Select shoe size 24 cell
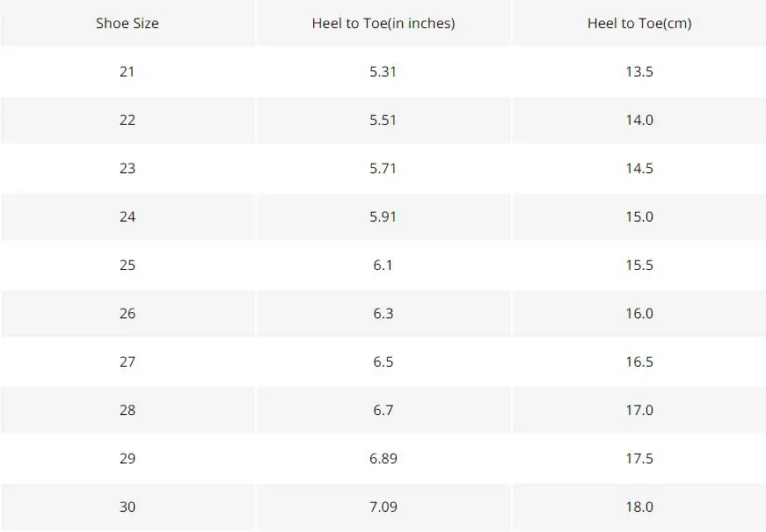766x532 pixels. point(127,217)
